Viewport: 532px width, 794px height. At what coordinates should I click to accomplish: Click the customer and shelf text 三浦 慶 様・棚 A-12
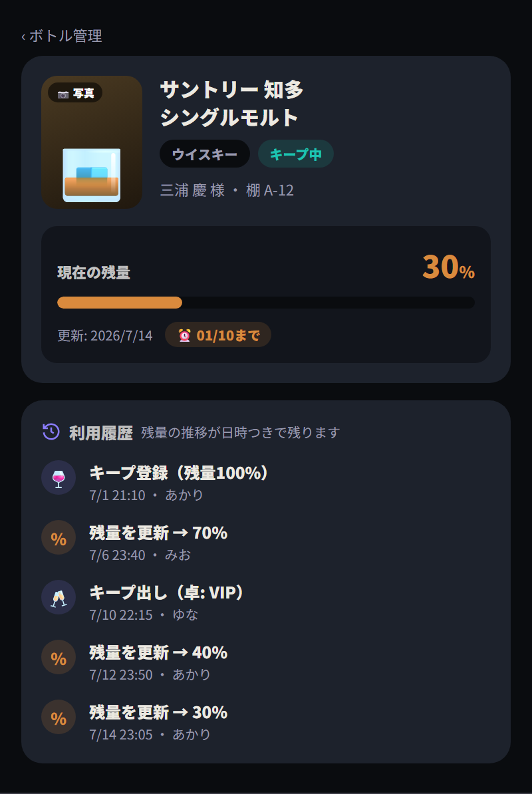[227, 190]
